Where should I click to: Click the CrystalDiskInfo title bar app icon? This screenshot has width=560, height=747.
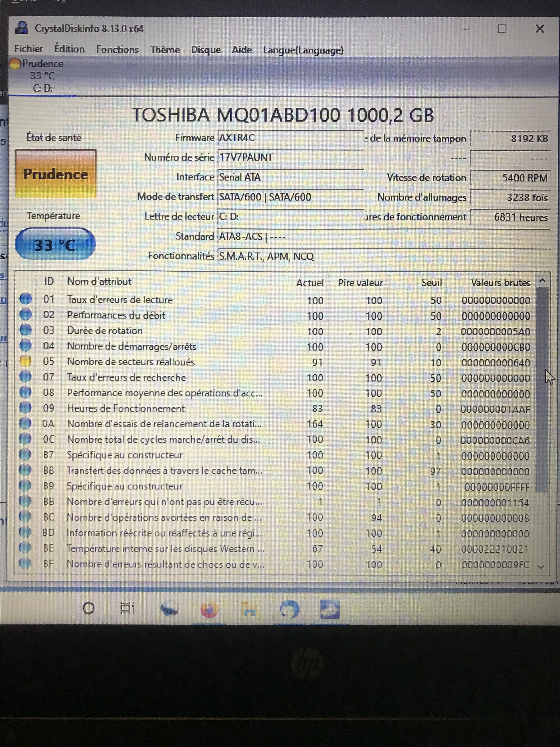[22, 28]
